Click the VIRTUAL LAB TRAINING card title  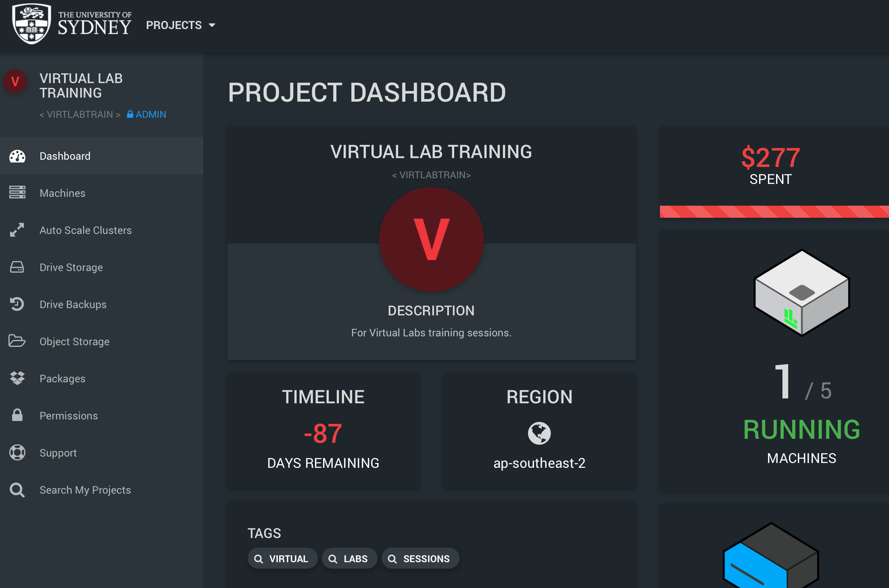pyautogui.click(x=431, y=152)
